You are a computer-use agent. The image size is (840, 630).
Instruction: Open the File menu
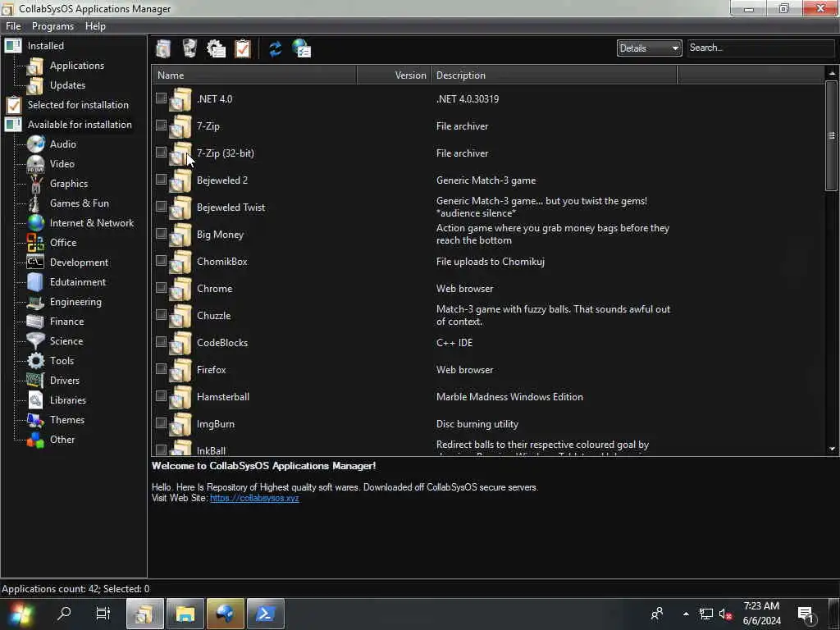[13, 26]
